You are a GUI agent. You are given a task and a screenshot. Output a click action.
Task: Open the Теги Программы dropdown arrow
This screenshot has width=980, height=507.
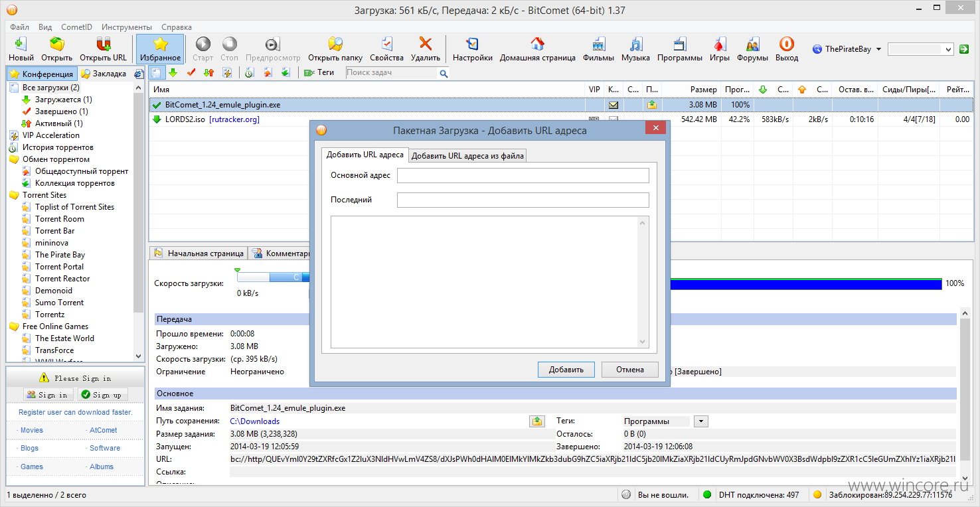point(701,421)
